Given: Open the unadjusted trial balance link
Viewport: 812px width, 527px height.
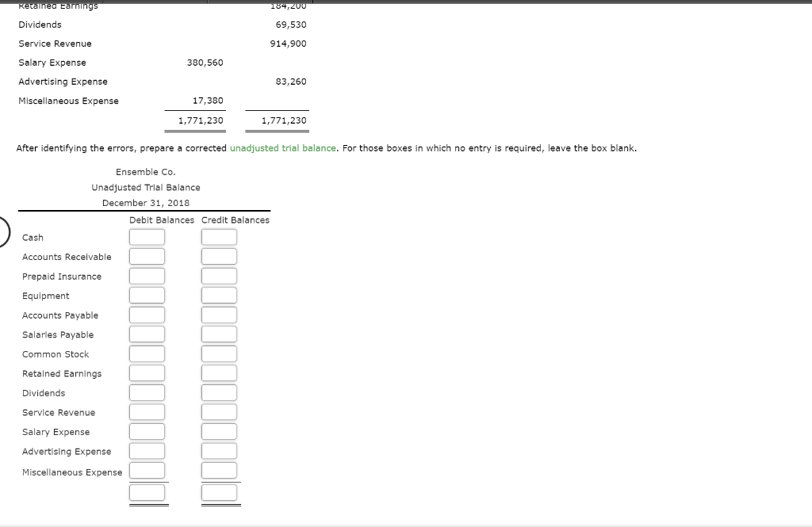Looking at the screenshot, I should [x=282, y=147].
